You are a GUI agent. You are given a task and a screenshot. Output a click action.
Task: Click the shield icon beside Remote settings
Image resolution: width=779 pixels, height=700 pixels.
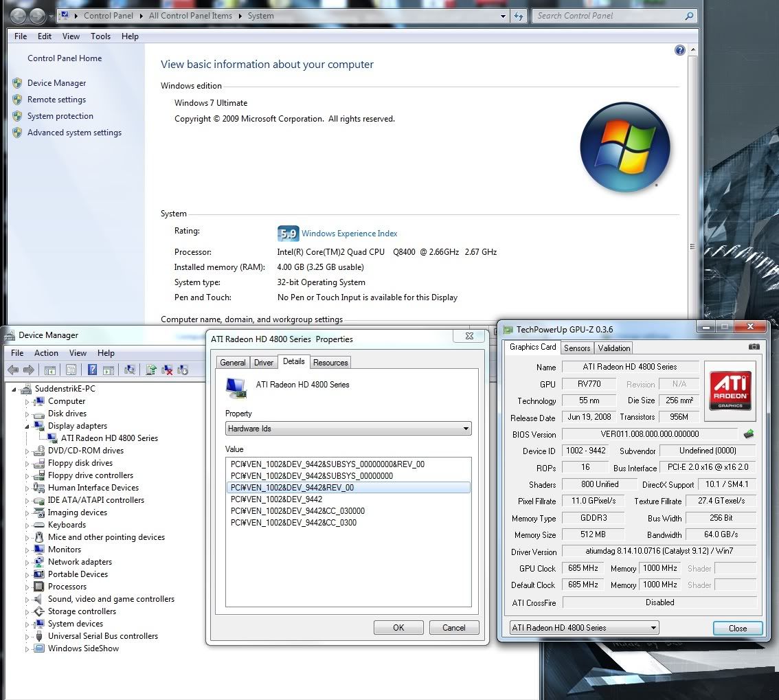click(x=17, y=100)
